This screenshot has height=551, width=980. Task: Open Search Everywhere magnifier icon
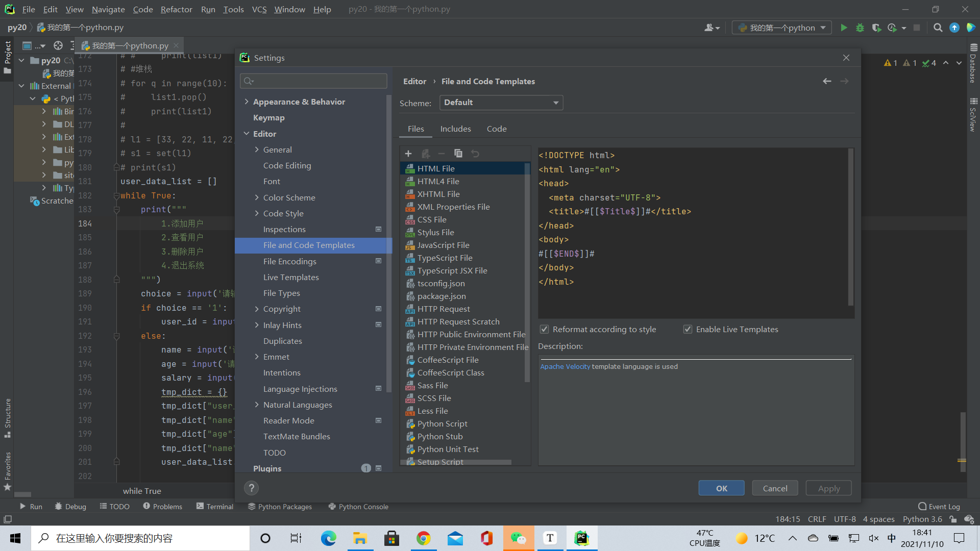coord(938,28)
